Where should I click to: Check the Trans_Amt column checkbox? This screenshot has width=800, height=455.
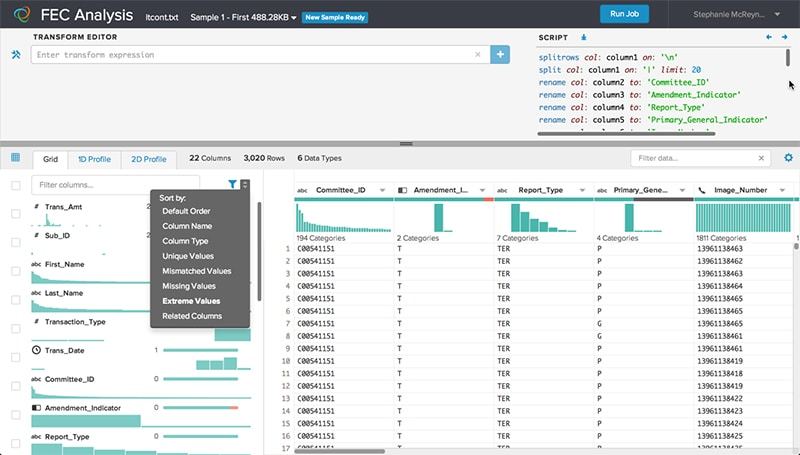15,212
